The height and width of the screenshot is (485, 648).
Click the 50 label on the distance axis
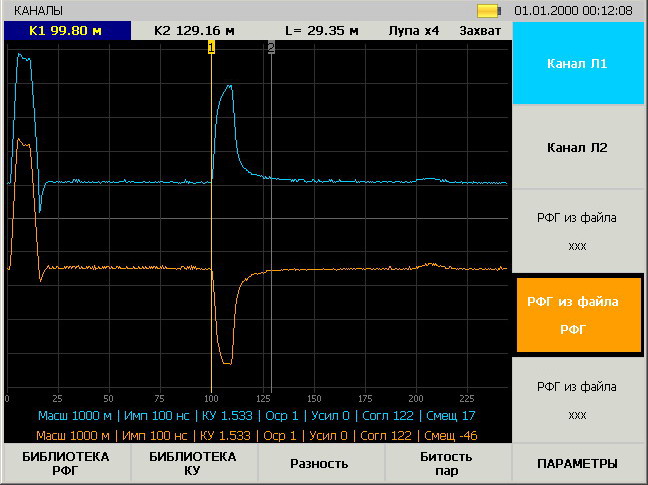coord(108,399)
